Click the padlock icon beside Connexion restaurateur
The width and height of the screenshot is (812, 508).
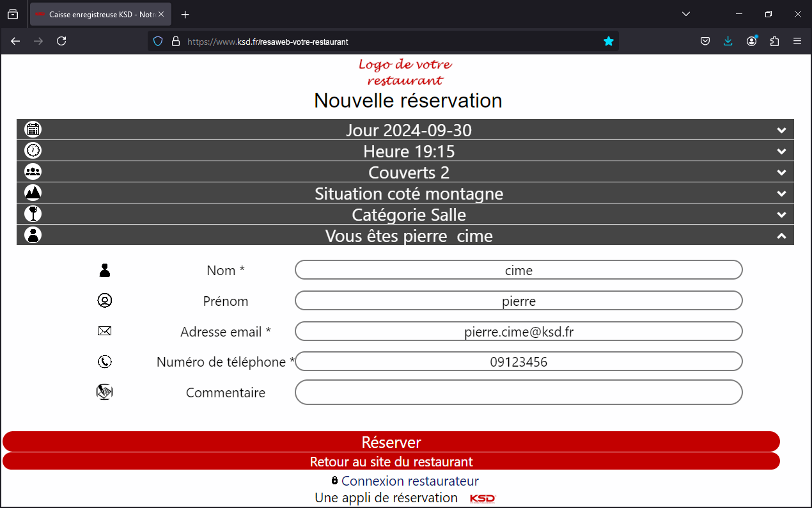point(334,480)
